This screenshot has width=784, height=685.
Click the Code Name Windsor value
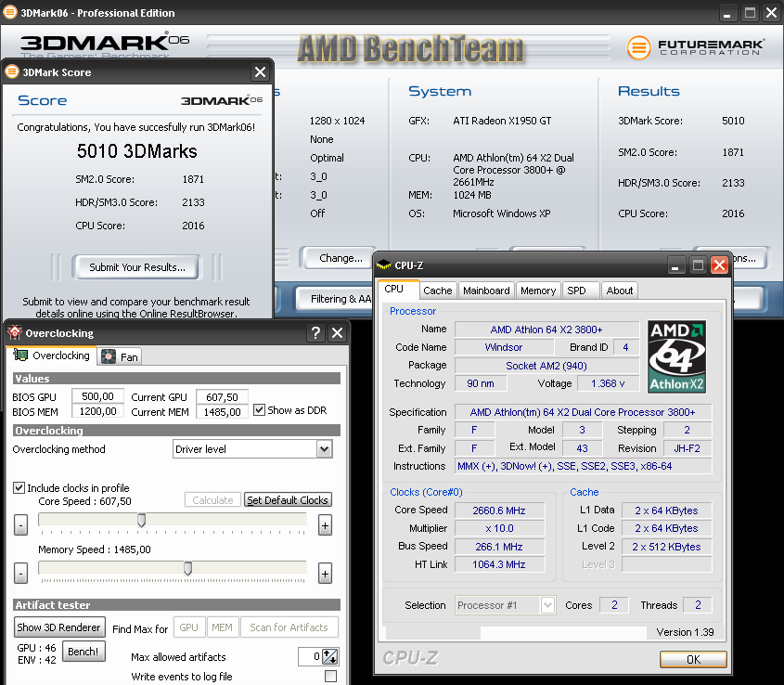tap(504, 347)
